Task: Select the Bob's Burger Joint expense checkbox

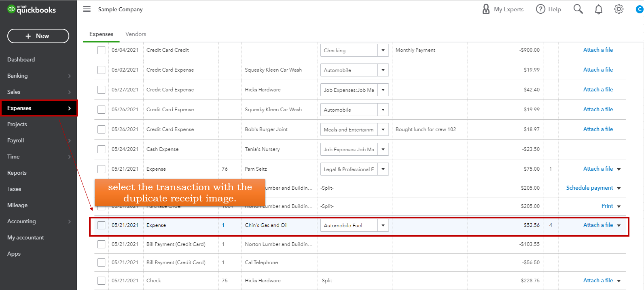Action: pos(101,129)
